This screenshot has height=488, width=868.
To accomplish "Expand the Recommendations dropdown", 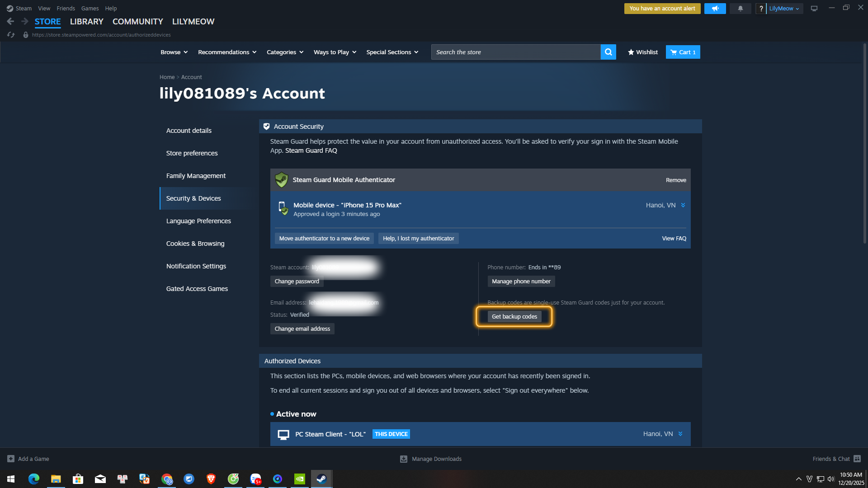I will (227, 52).
